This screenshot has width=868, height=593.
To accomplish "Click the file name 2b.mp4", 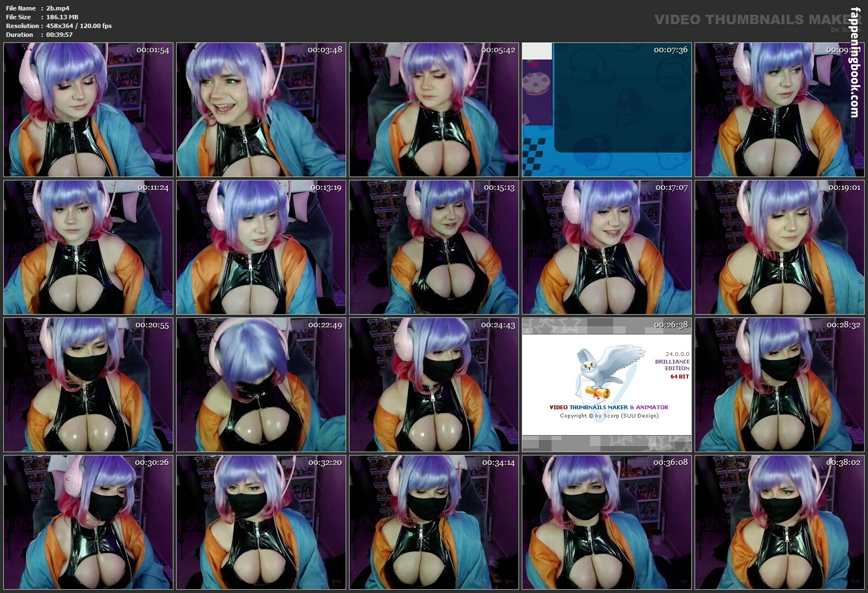I will (x=58, y=8).
